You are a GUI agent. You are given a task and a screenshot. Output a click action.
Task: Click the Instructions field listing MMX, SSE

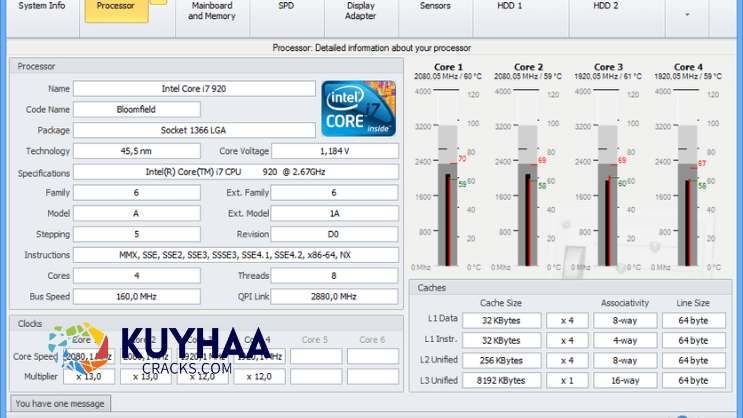[x=235, y=254]
